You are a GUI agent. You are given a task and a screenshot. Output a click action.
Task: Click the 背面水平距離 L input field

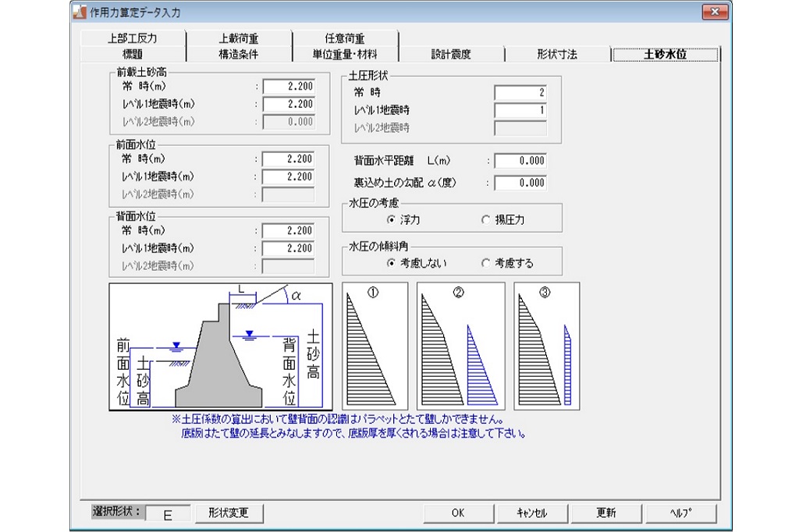[x=520, y=161]
